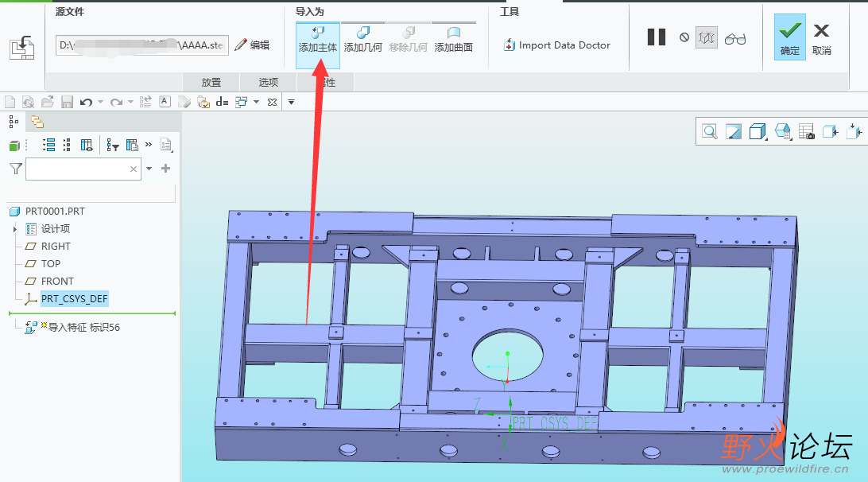This screenshot has width=868, height=482.
Task: Click the tree filters icon
Action: coord(112,145)
